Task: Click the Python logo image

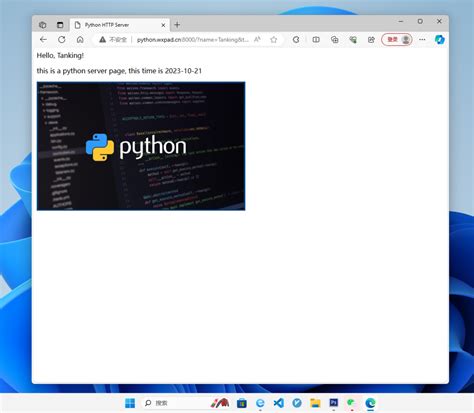Action: point(141,146)
